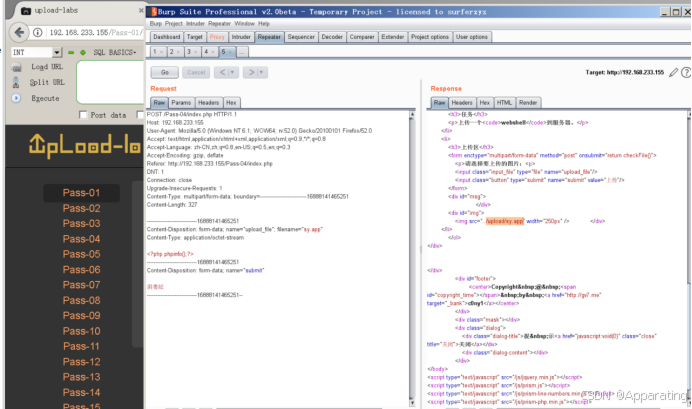Switch to the Sequencer tab
Image resolution: width=692 pixels, height=409 pixels.
pos(301,37)
